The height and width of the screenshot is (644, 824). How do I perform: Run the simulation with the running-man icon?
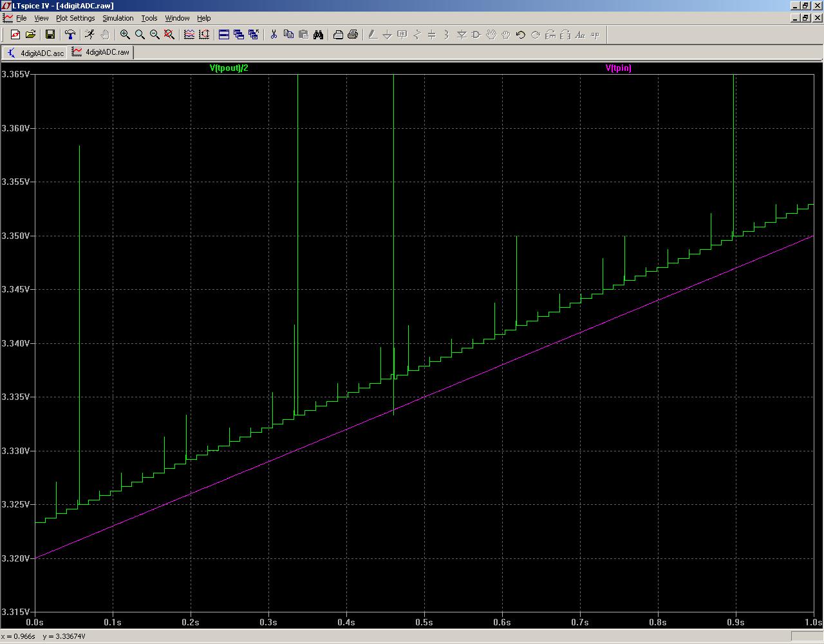coord(90,35)
